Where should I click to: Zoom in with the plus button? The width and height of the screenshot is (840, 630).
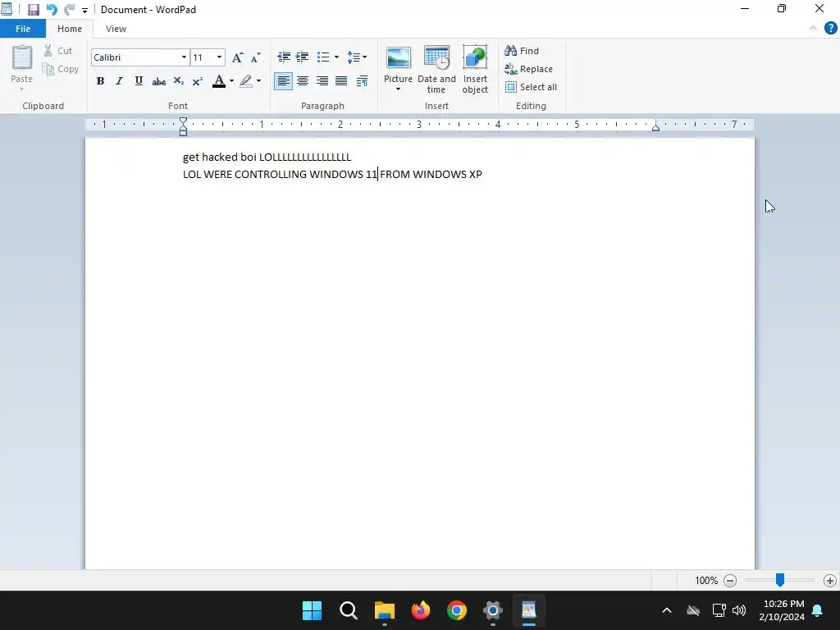(x=830, y=581)
